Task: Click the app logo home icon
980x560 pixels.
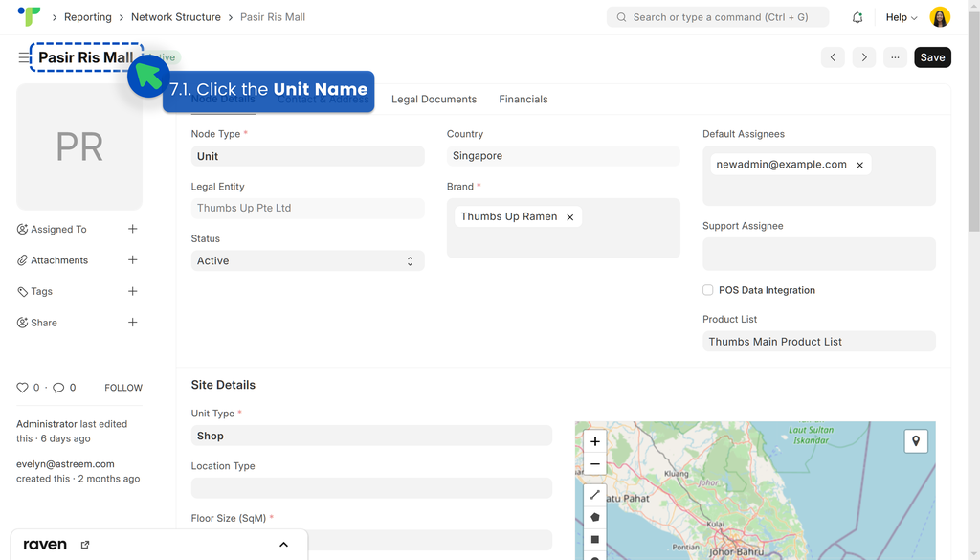Action: pos(29,16)
